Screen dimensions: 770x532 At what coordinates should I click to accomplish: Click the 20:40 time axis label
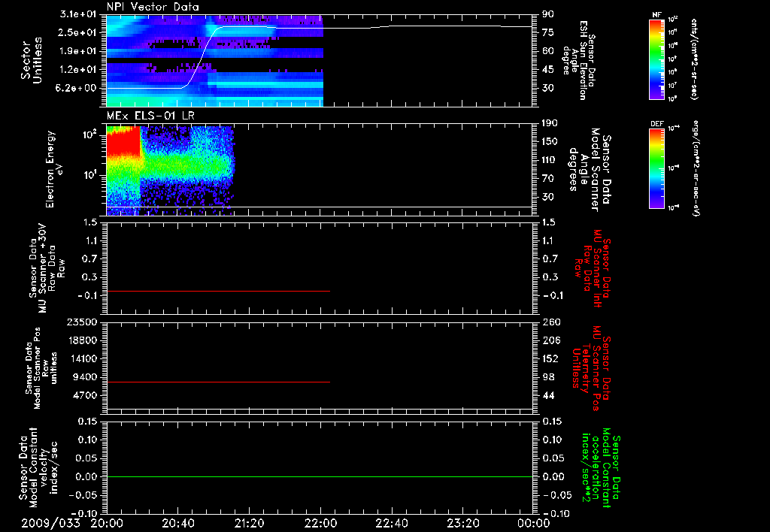click(177, 523)
